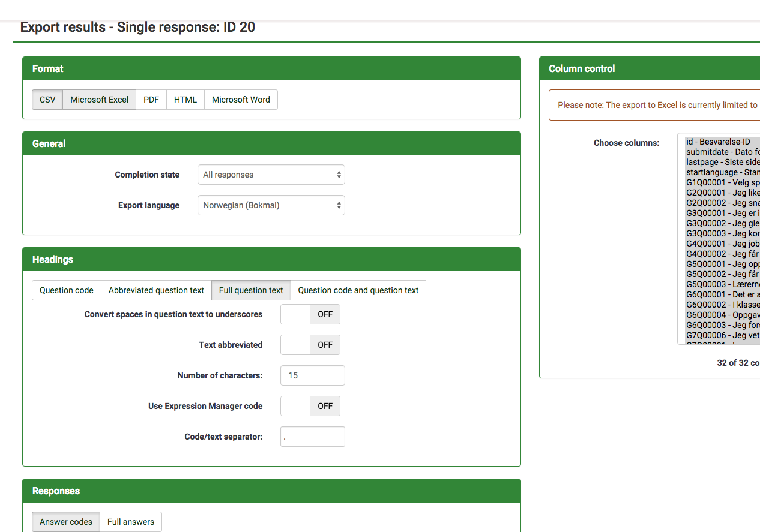Click the Number of characters field

(x=312, y=375)
